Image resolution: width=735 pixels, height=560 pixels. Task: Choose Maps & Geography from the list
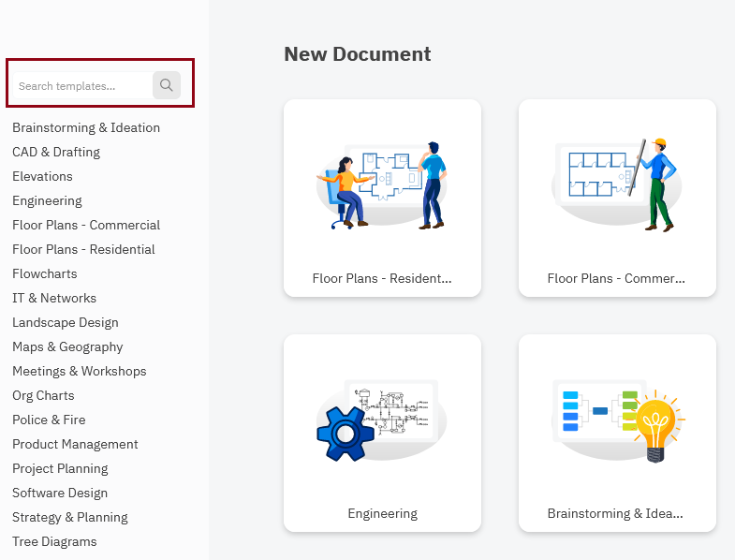pyautogui.click(x=67, y=346)
